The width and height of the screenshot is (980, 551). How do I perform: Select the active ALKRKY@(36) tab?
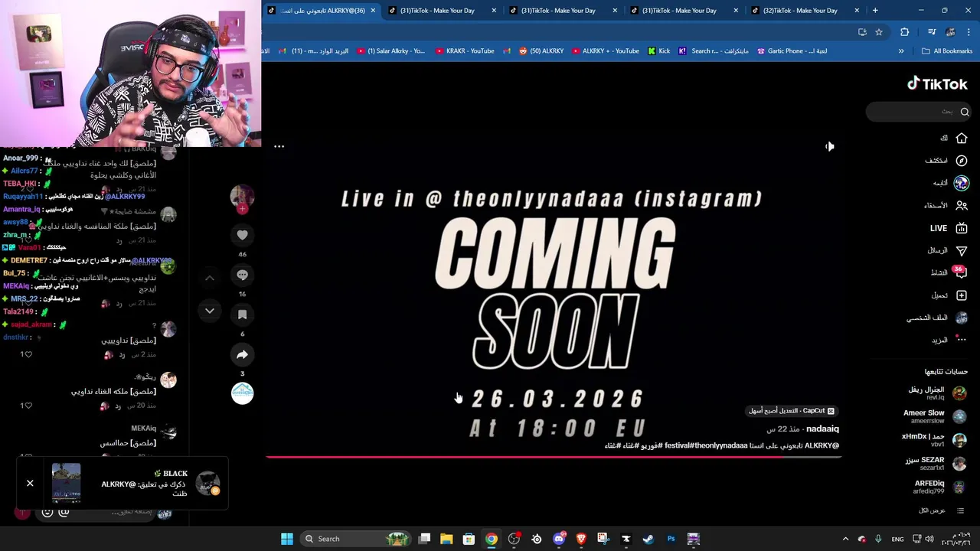(x=320, y=11)
